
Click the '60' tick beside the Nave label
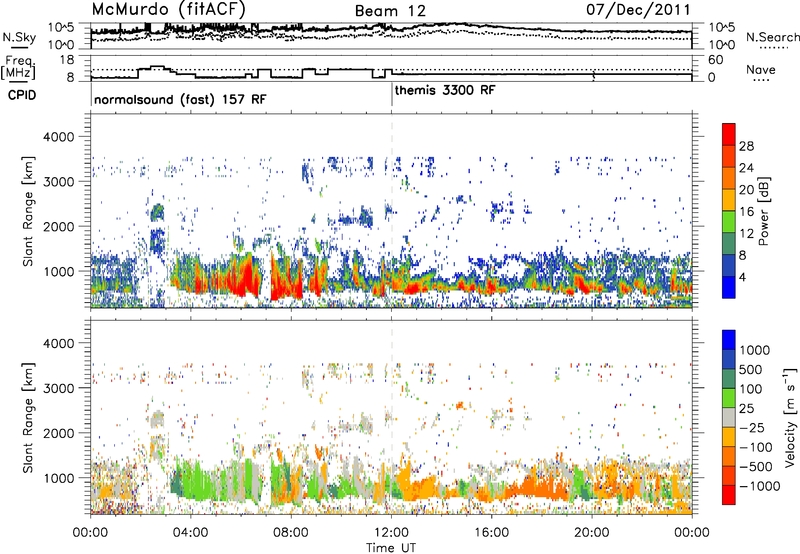point(716,60)
